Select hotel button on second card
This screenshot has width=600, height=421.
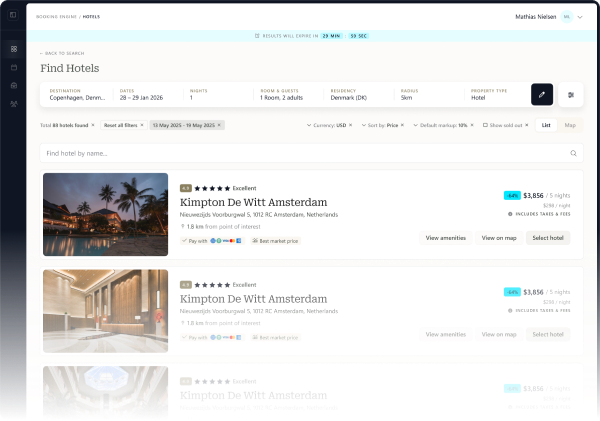click(548, 334)
